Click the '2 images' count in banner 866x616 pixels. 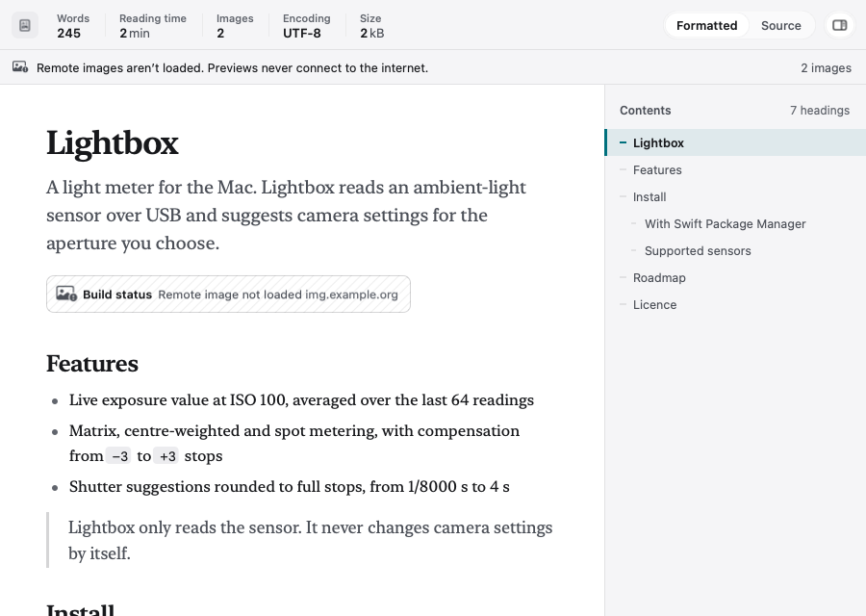pyautogui.click(x=826, y=68)
